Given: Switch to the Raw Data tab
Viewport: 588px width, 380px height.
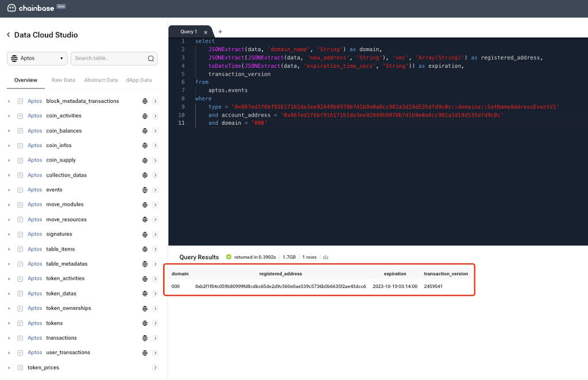Looking at the screenshot, I should coord(63,80).
